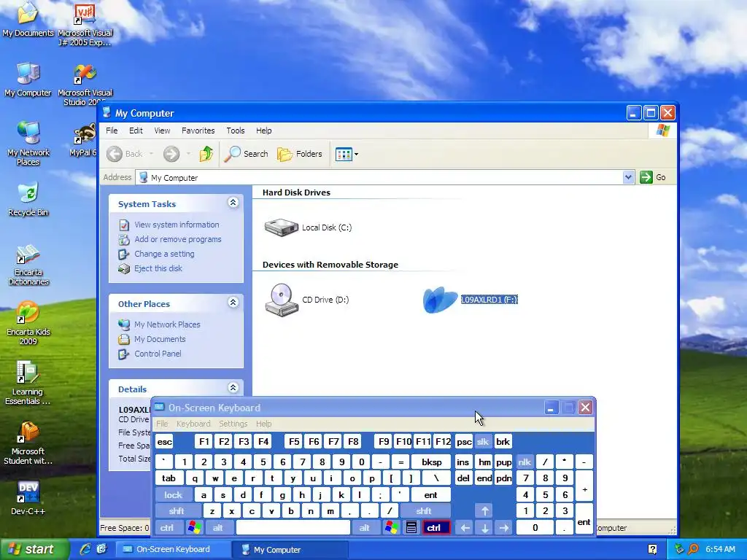Viewport: 747px width, 560px height.
Task: Toggle the right shft key on keyboard
Action: tap(424, 511)
